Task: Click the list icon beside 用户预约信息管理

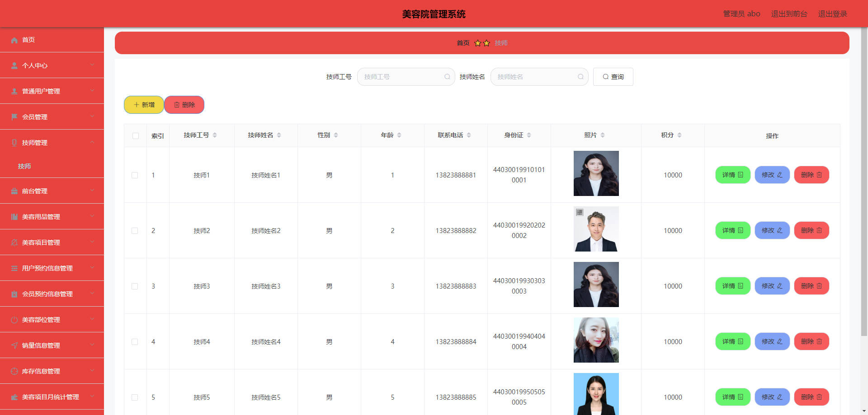Action: pyautogui.click(x=14, y=269)
